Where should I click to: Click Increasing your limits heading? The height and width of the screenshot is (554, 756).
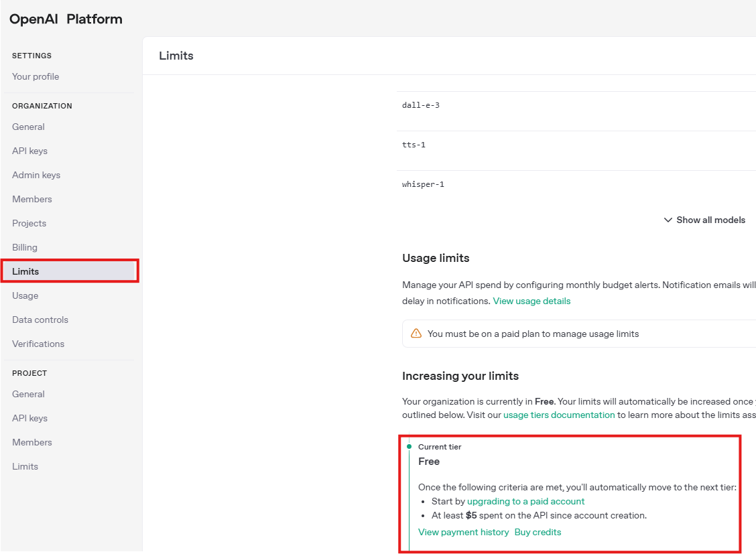pyautogui.click(x=460, y=376)
